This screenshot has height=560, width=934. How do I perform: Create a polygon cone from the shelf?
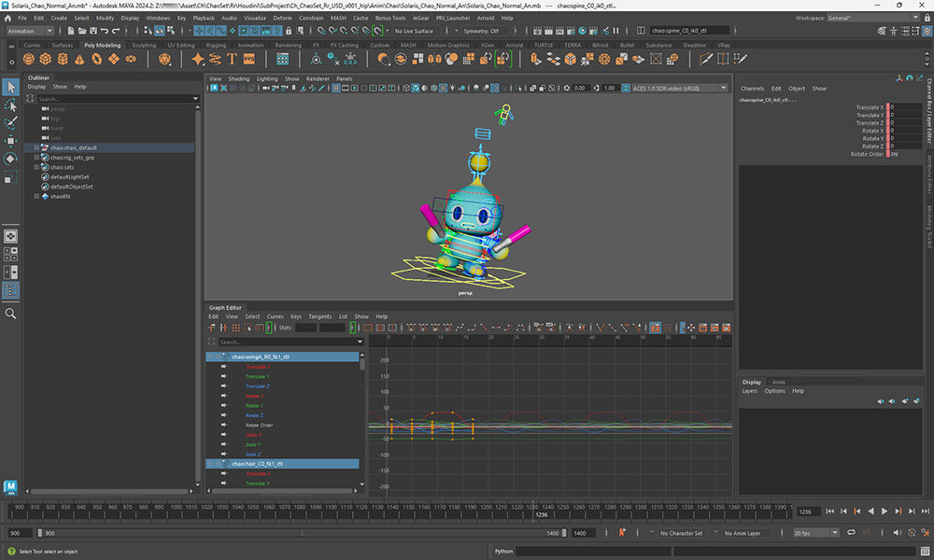(79, 59)
